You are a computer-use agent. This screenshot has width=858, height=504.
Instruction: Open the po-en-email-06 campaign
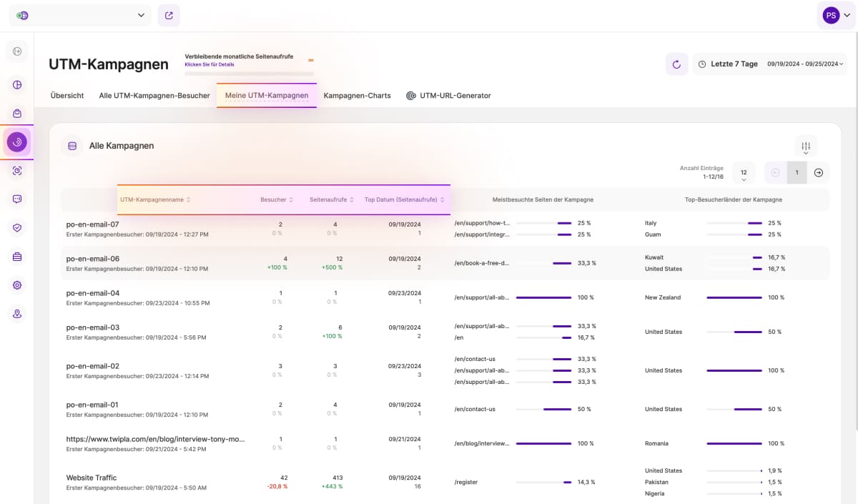(92, 259)
